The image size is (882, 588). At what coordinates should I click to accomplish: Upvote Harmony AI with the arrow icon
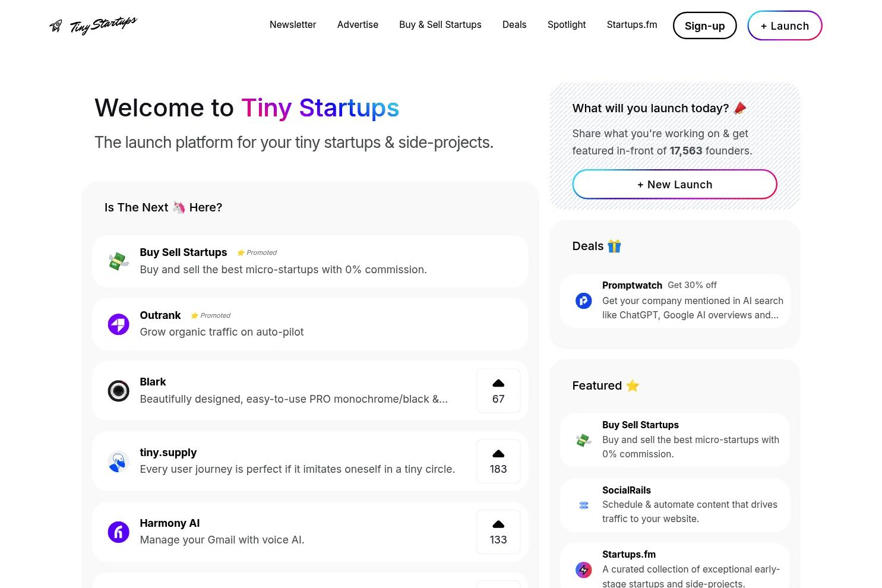[498, 524]
